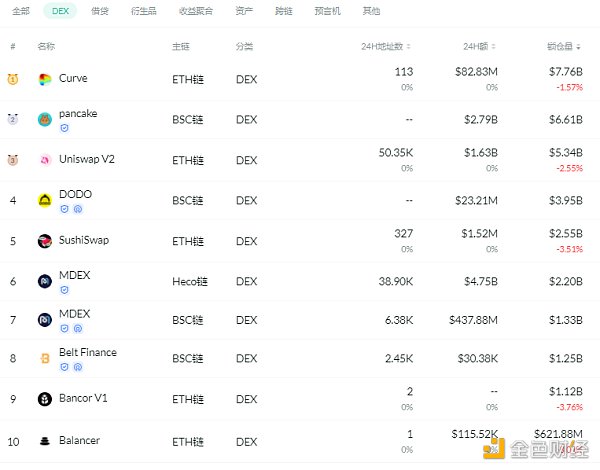Screen dimensions: 600x470
Task: Sort by 锁仓量 column arrow
Action: [581, 47]
